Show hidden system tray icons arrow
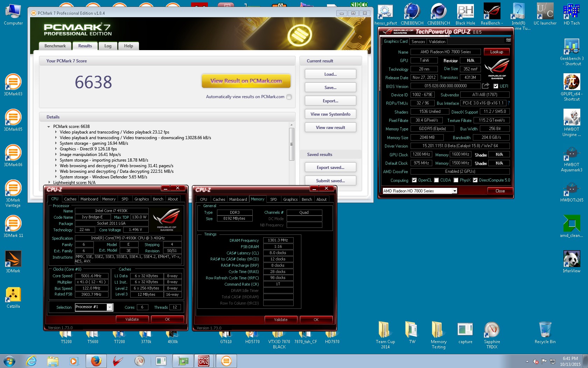This screenshot has width=588, height=368. point(527,361)
